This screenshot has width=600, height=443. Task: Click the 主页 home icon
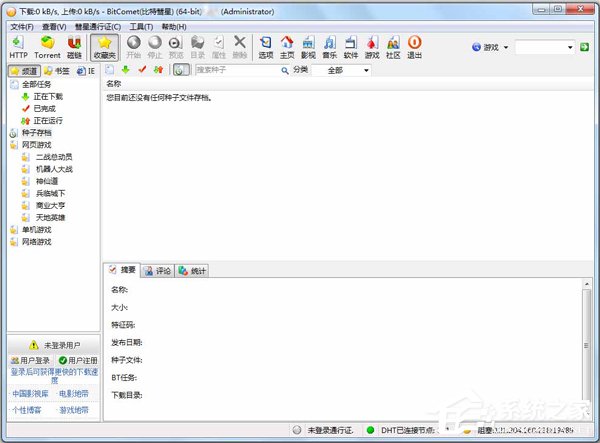pyautogui.click(x=287, y=46)
